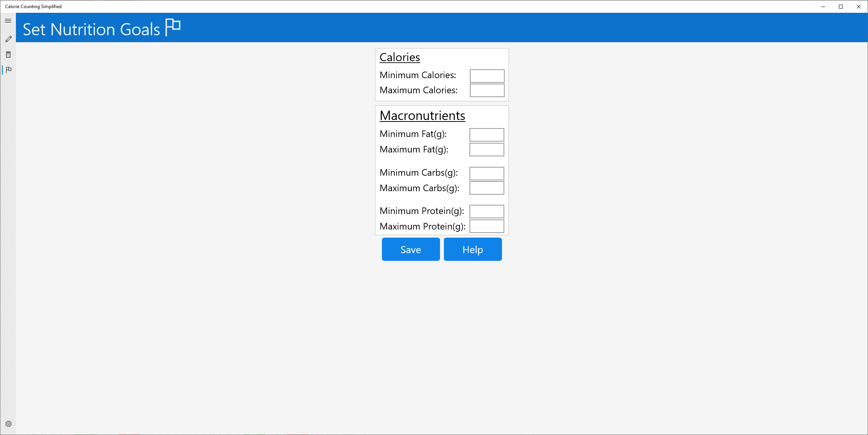Viewport: 868px width, 435px height.
Task: Select the Minimum Fat(g) field
Action: (486, 135)
